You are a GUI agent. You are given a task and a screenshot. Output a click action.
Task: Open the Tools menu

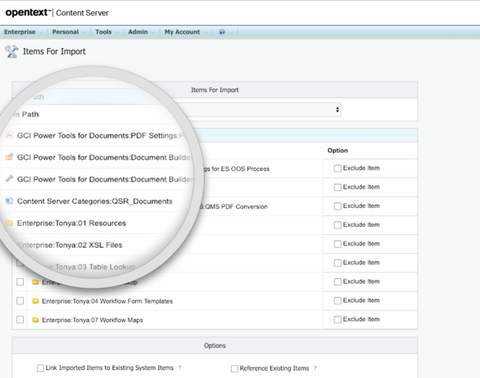(103, 32)
